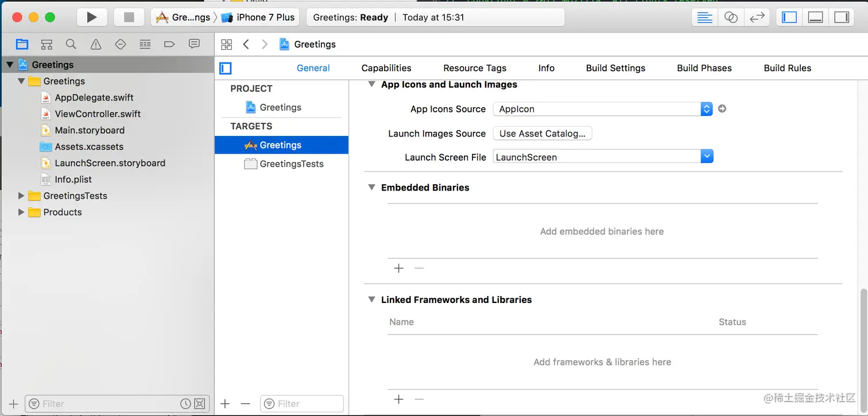This screenshot has width=868, height=416.
Task: Open the Breakpoint navigator icon
Action: (169, 44)
